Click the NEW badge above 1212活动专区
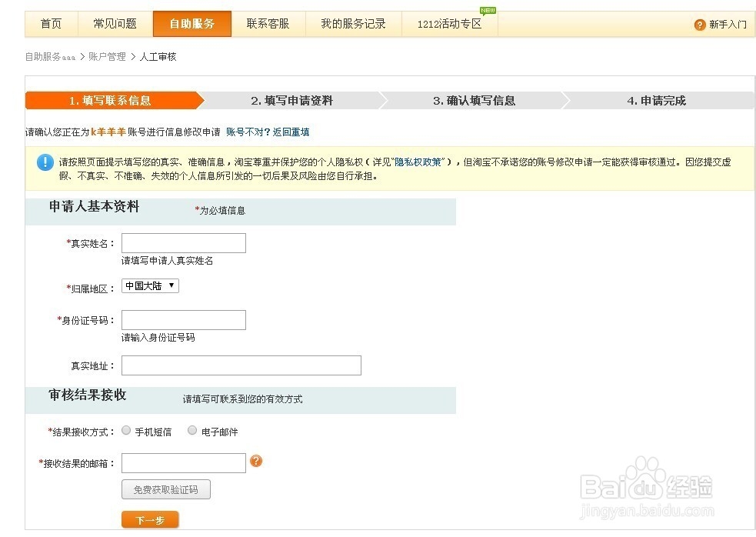This screenshot has width=756, height=537. (x=488, y=10)
